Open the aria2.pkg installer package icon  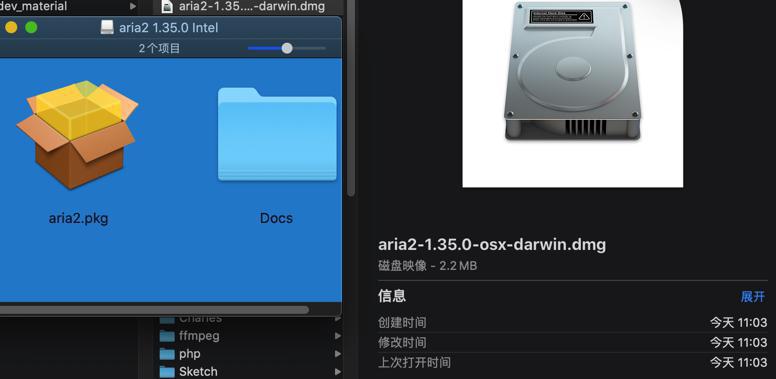pyautogui.click(x=77, y=135)
